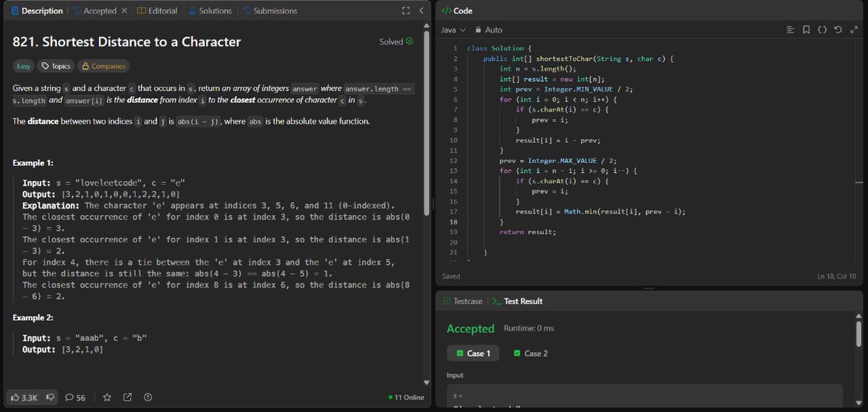Click the 'result[i] = i - prev;' line

point(558,140)
